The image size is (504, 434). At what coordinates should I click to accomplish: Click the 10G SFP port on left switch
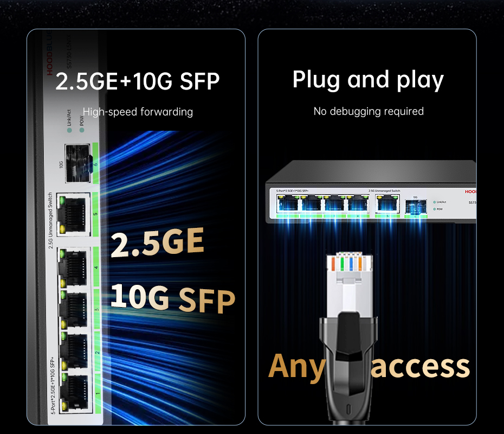[77, 163]
